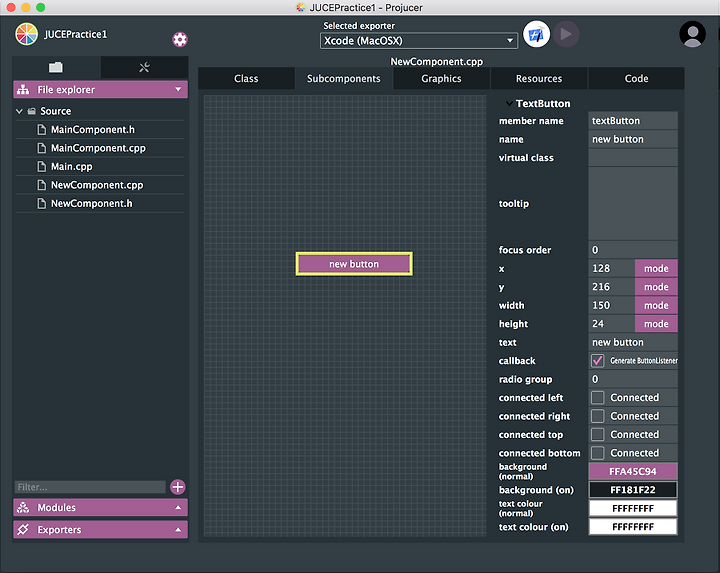720x573 pixels.
Task: Click the Modules panel icon
Action: point(23,507)
